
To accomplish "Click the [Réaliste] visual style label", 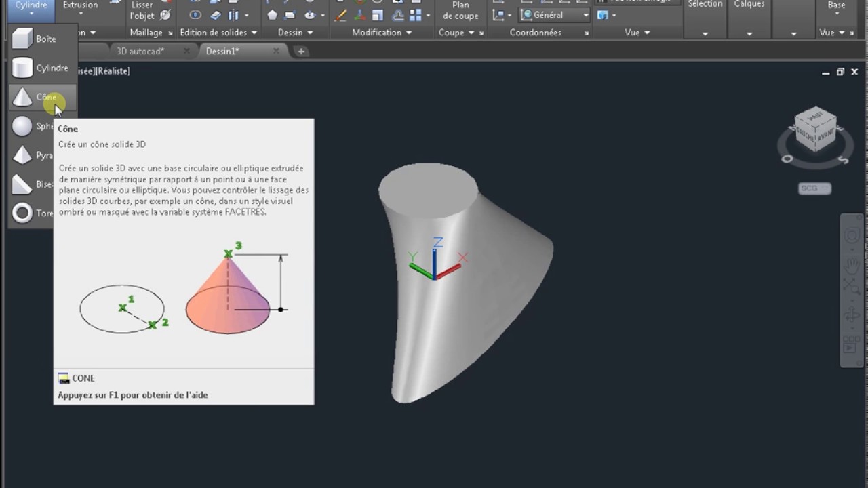I will 113,71.
